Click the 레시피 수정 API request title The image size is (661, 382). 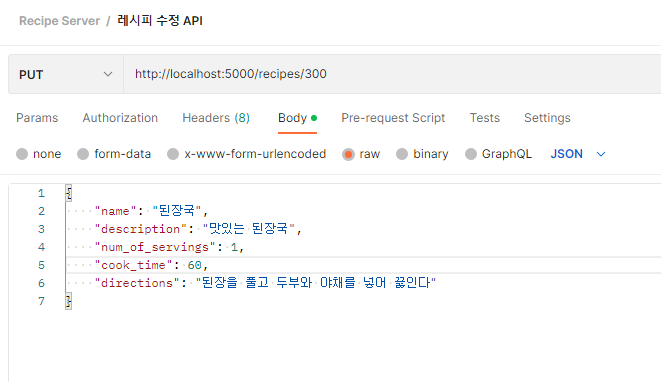[x=160, y=20]
